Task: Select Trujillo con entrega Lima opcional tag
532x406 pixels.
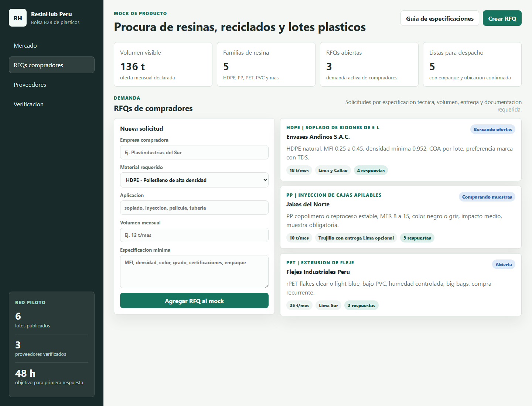Action: coord(356,238)
